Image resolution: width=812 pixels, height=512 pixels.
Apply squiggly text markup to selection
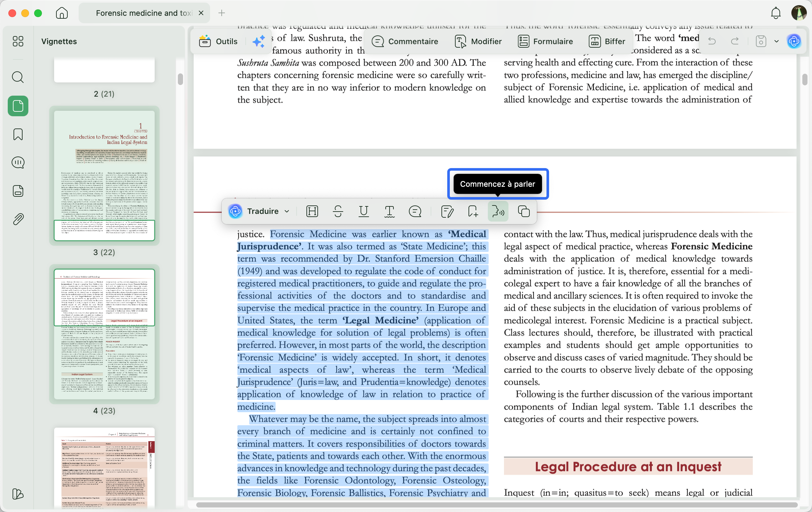390,211
